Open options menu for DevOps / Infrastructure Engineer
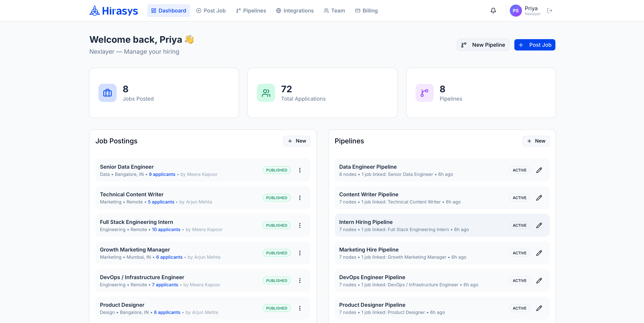The width and height of the screenshot is (644, 323). pos(300,280)
